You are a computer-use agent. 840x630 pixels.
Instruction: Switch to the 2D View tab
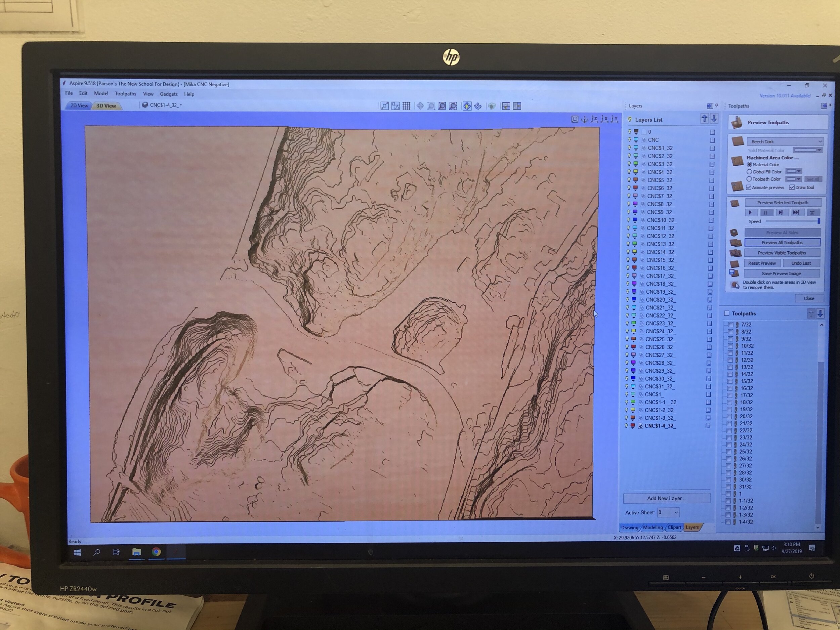(x=79, y=106)
